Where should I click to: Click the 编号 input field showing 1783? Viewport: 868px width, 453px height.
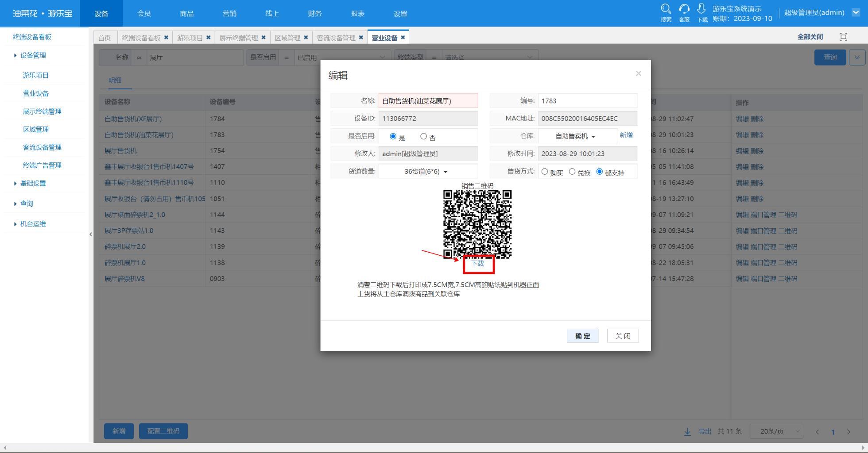[x=587, y=101]
